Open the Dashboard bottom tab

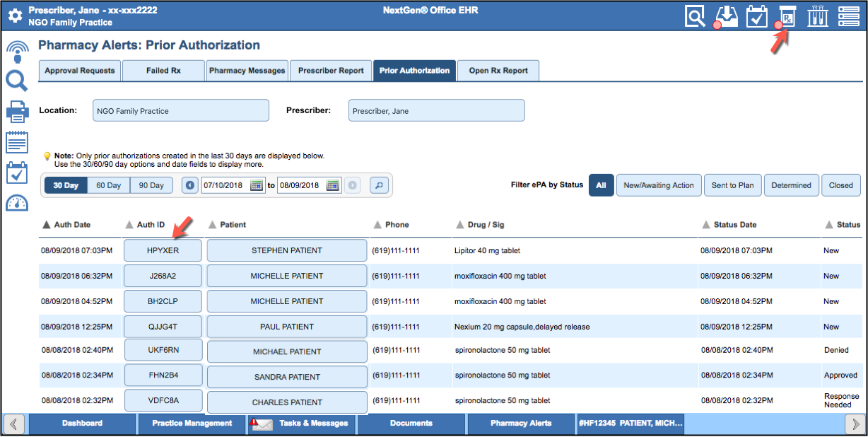click(x=82, y=424)
